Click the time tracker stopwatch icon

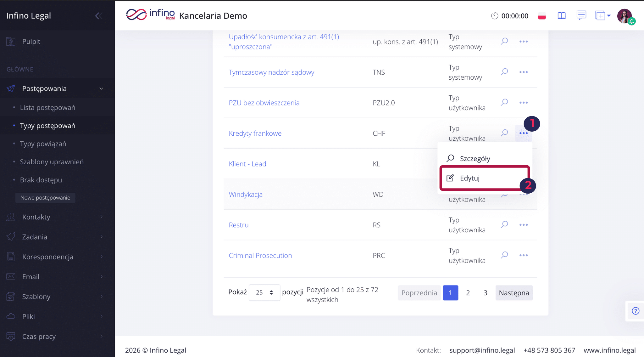[495, 16]
